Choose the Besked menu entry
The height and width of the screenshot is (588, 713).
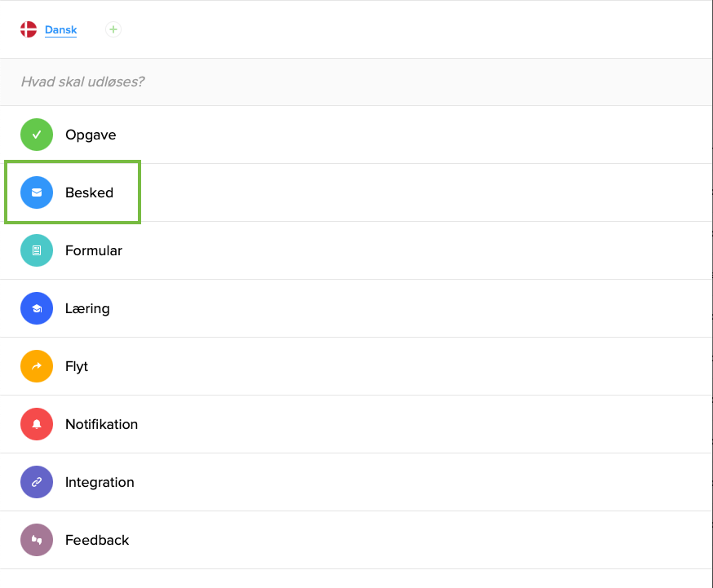[x=90, y=193]
